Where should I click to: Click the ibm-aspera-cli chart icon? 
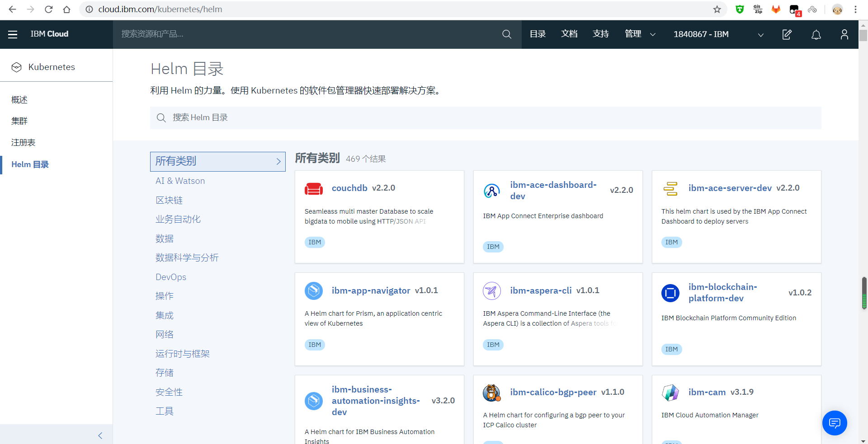492,290
